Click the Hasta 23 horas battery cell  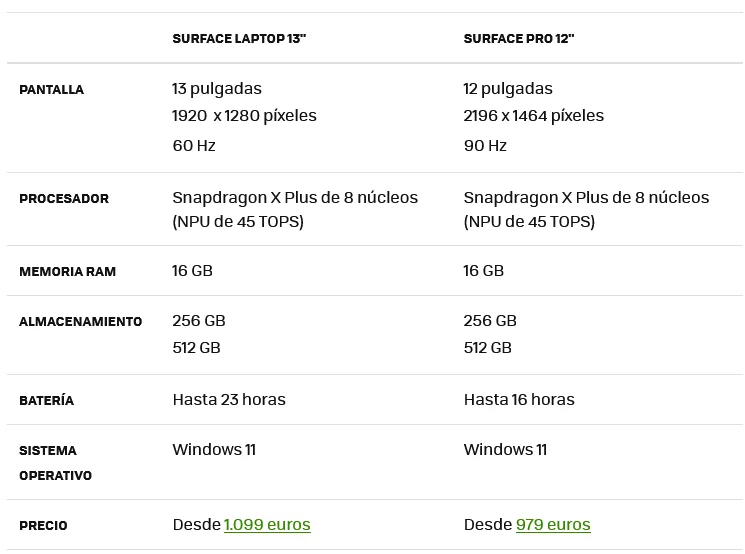(229, 400)
